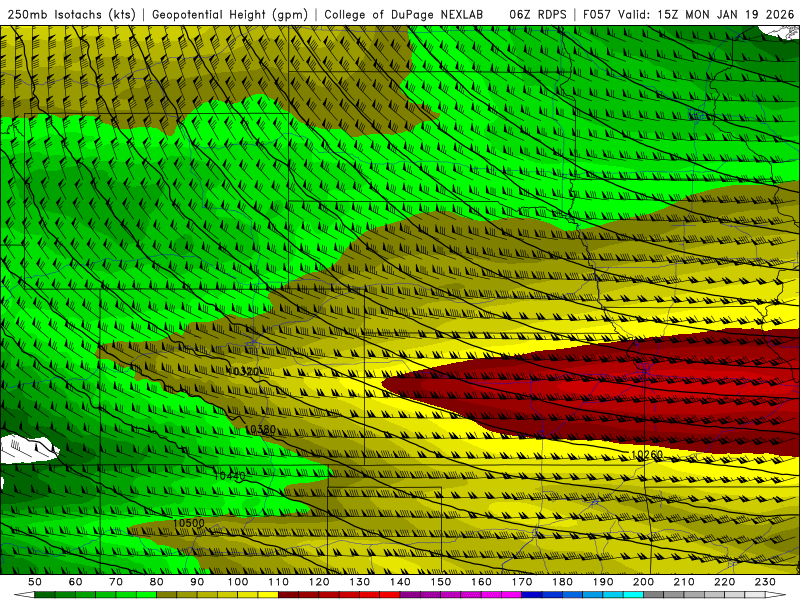Viewport: 800px width, 600px height.
Task: Click the 230 knot legend tick label
Action: [765, 582]
